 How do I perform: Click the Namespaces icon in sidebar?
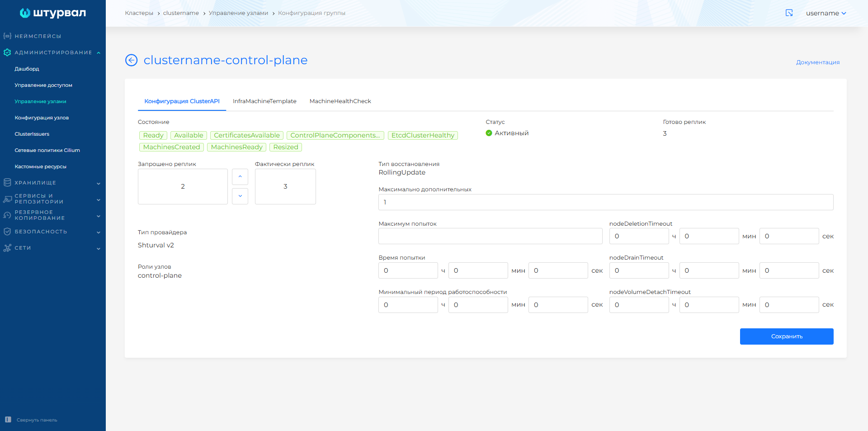coord(7,36)
